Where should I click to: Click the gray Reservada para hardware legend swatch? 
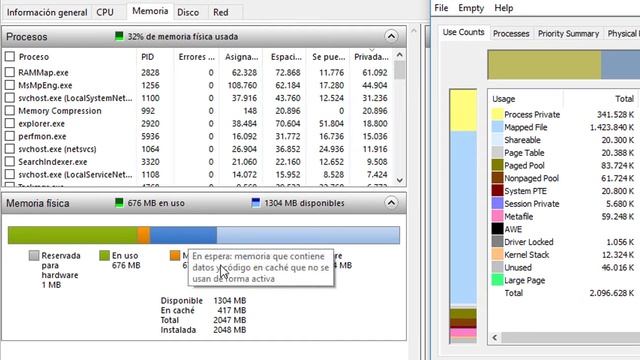point(34,256)
